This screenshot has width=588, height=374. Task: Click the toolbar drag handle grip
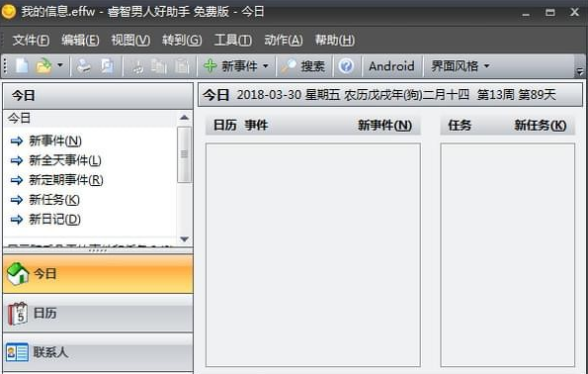(x=5, y=66)
